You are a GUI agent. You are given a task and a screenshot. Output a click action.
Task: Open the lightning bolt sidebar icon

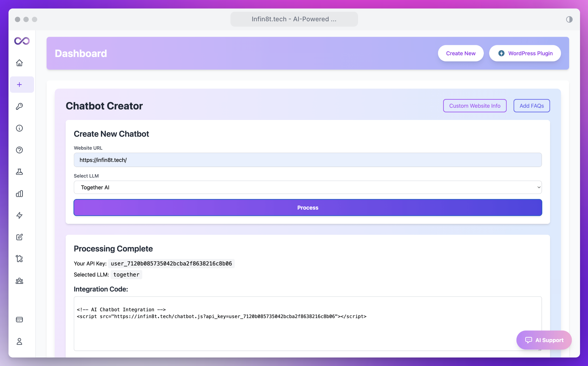click(19, 215)
